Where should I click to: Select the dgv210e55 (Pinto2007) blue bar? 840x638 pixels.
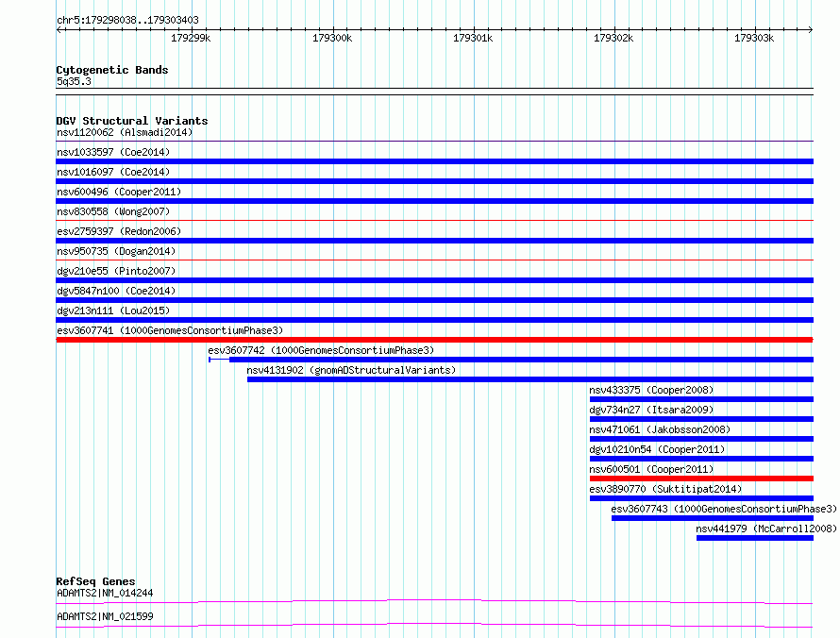pyautogui.click(x=434, y=280)
